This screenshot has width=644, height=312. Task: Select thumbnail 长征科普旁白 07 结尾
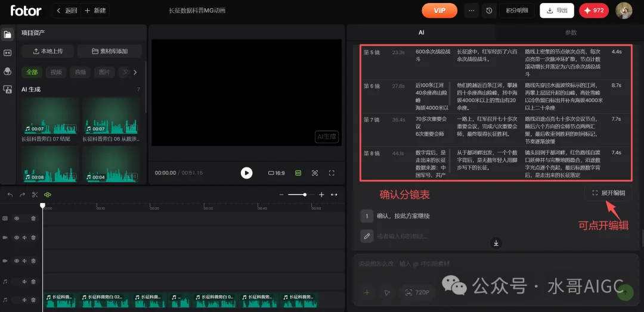click(49, 116)
